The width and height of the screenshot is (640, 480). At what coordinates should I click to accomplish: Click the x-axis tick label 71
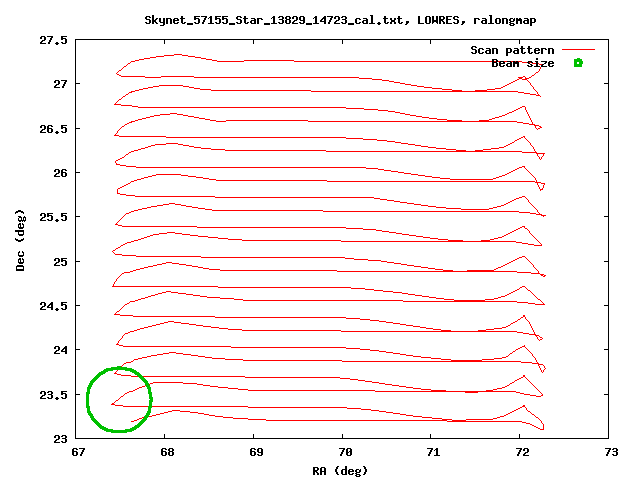point(433,452)
